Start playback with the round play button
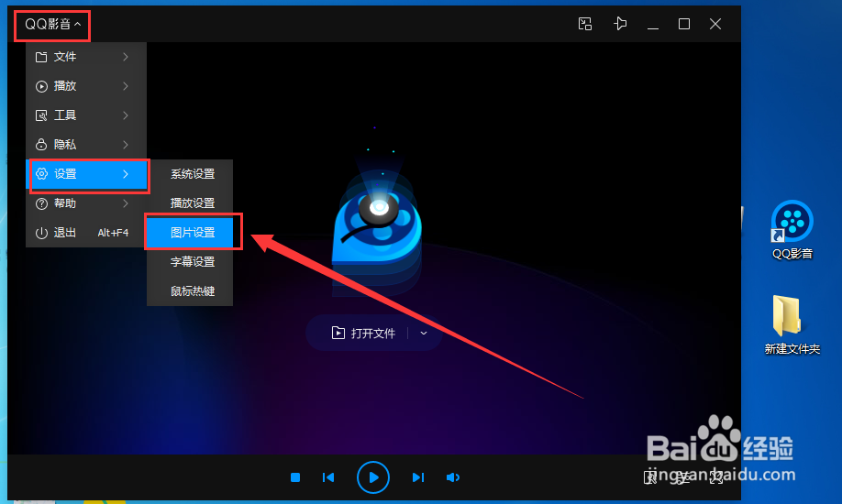Image resolution: width=842 pixels, height=504 pixels. 373,477
